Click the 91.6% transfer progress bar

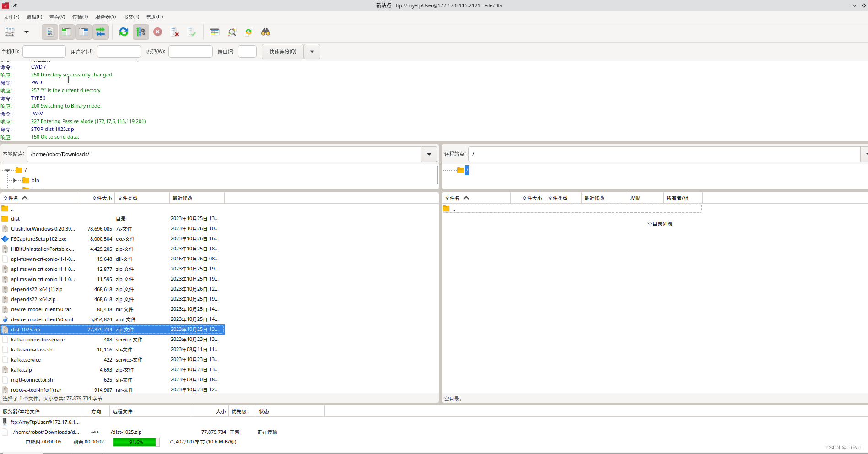click(x=136, y=442)
